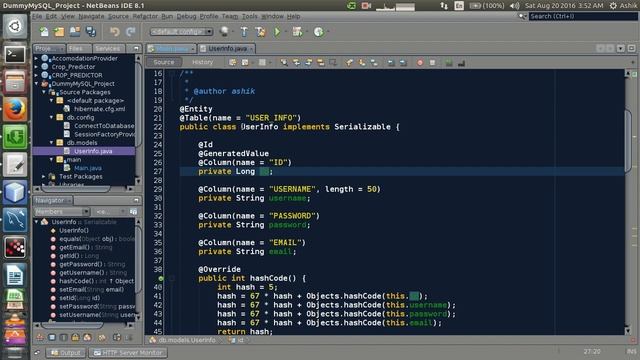Open the Members dropdown in Navigator

tap(62, 211)
